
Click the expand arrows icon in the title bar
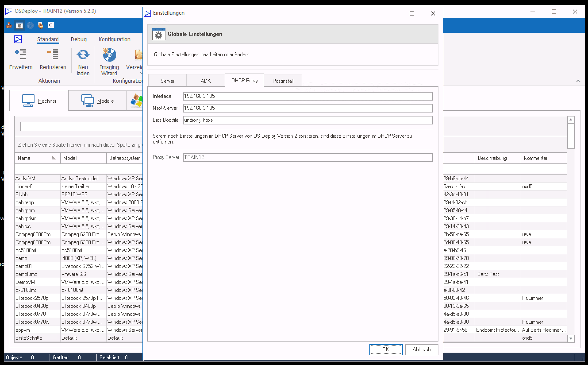51,25
